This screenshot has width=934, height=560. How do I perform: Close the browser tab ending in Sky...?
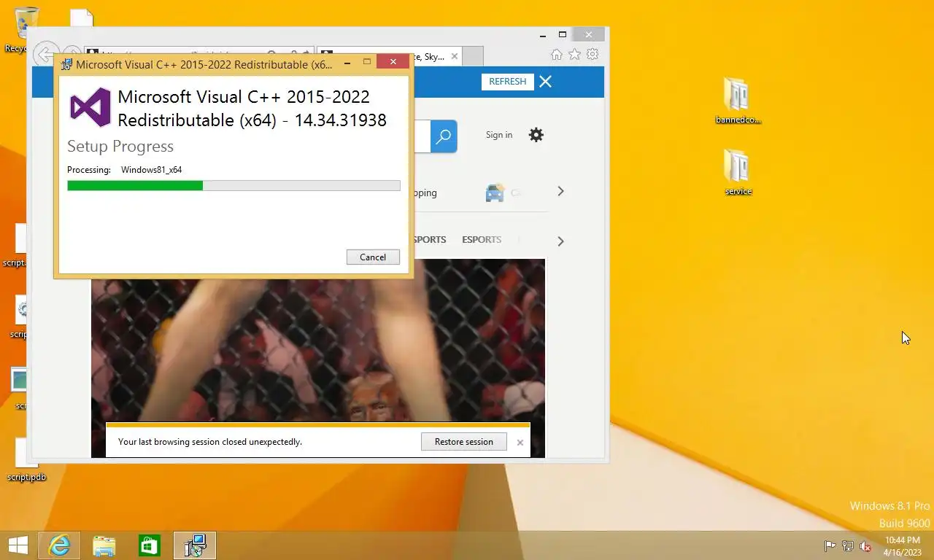455,56
